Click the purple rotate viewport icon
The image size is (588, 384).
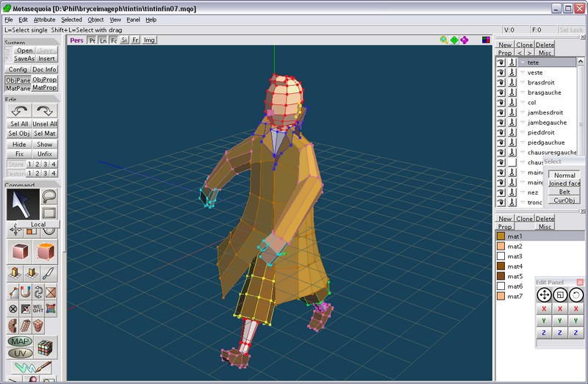point(465,40)
